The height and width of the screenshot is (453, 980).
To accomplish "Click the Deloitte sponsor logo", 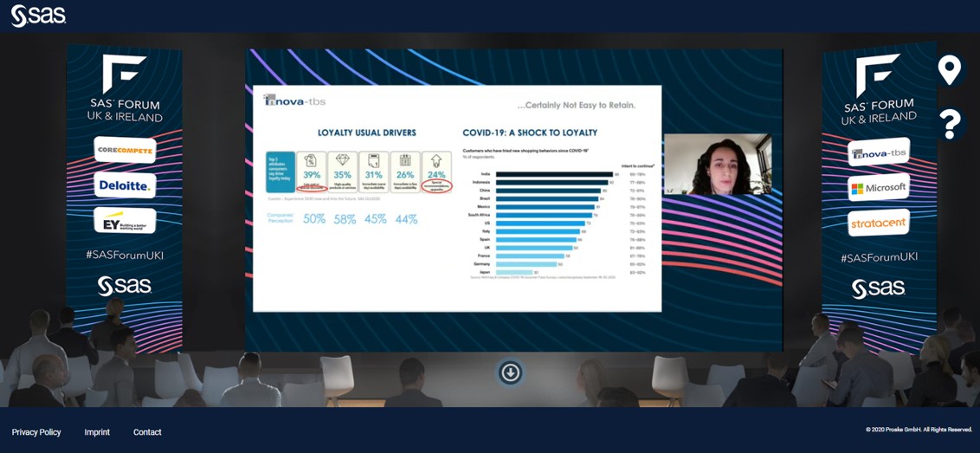I will [x=125, y=185].
